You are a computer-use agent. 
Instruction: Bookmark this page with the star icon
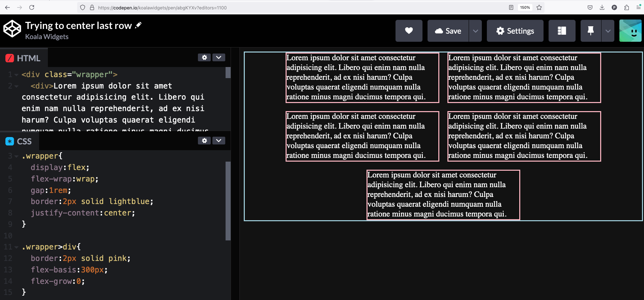(x=539, y=7)
